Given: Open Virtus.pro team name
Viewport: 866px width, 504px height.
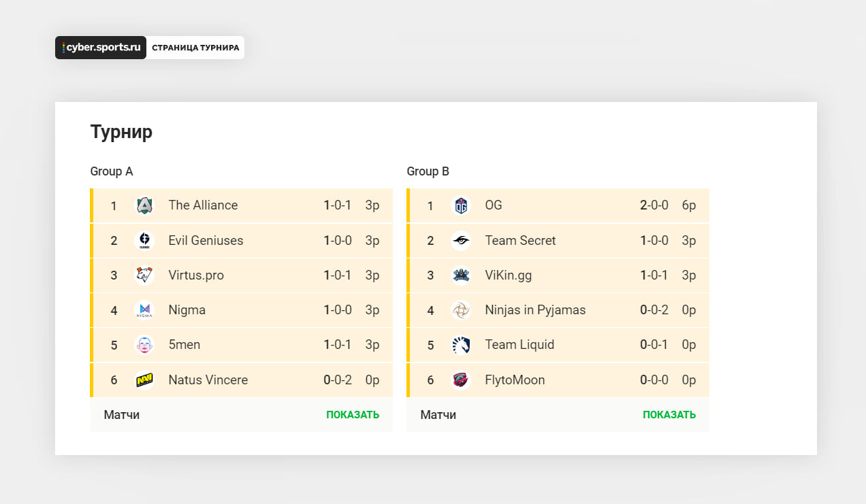Looking at the screenshot, I should pyautogui.click(x=196, y=275).
